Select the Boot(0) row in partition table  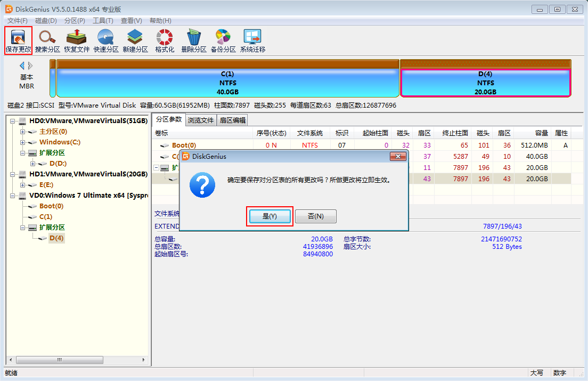pos(184,145)
